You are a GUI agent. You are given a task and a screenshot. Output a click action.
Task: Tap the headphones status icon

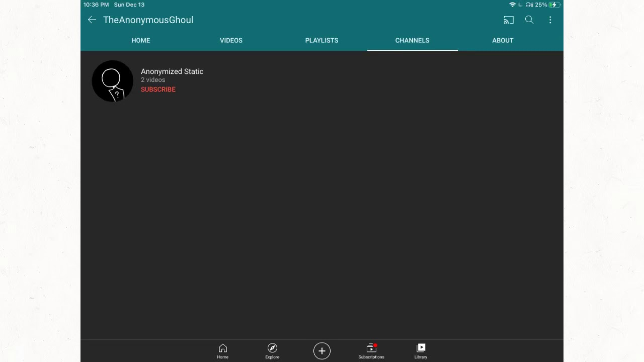click(x=529, y=5)
